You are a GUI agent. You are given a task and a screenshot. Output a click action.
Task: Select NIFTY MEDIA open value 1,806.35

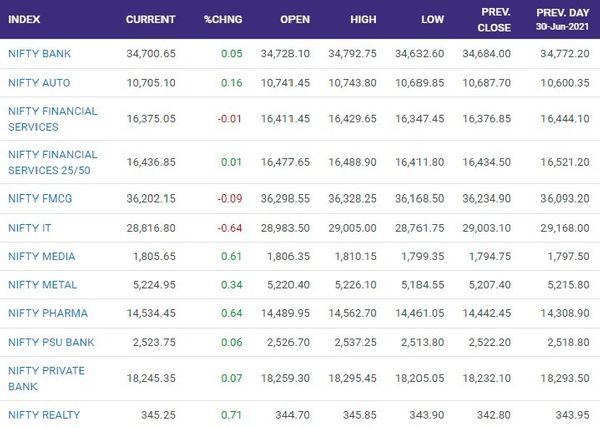tap(289, 256)
